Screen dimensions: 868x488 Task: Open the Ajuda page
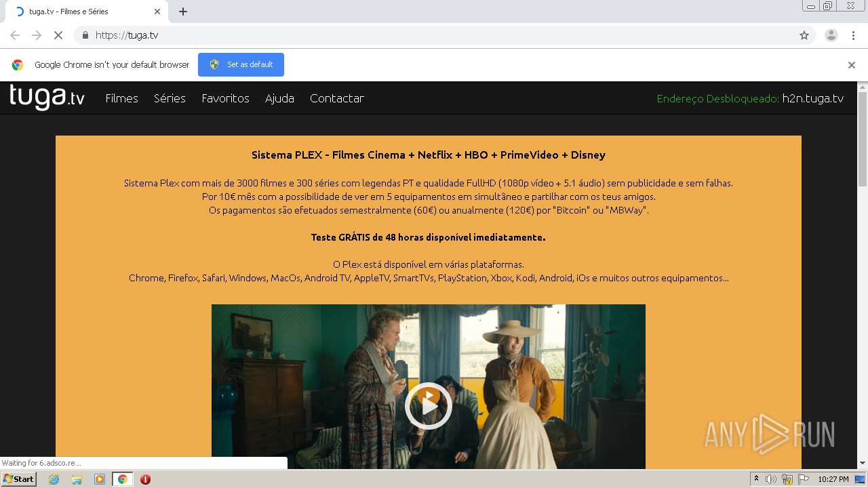(x=279, y=98)
